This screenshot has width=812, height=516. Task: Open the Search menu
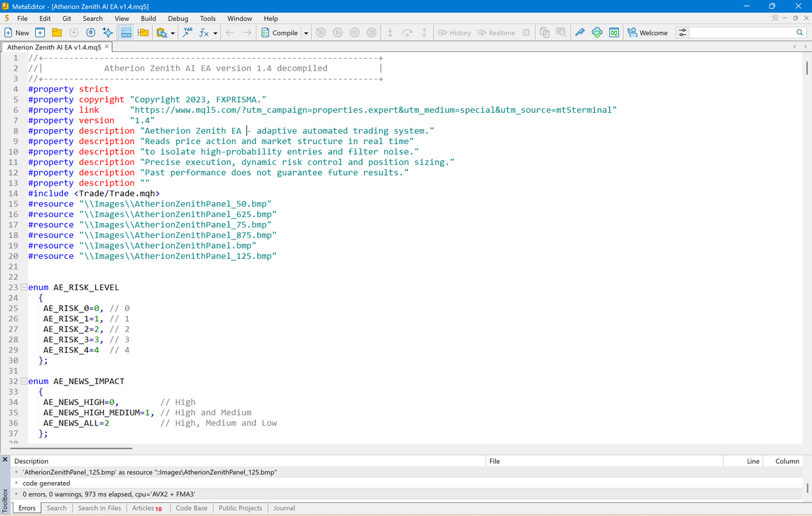pyautogui.click(x=93, y=18)
